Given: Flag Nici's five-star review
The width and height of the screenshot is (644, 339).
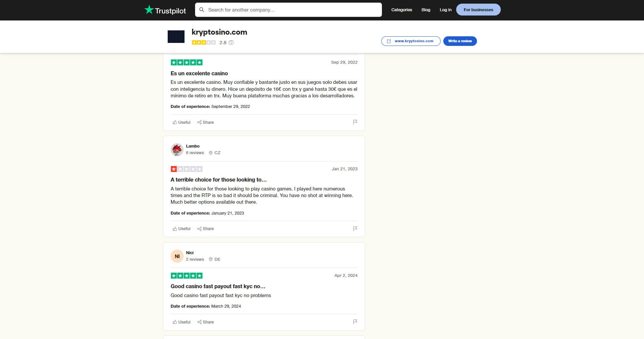Looking at the screenshot, I should [355, 322].
